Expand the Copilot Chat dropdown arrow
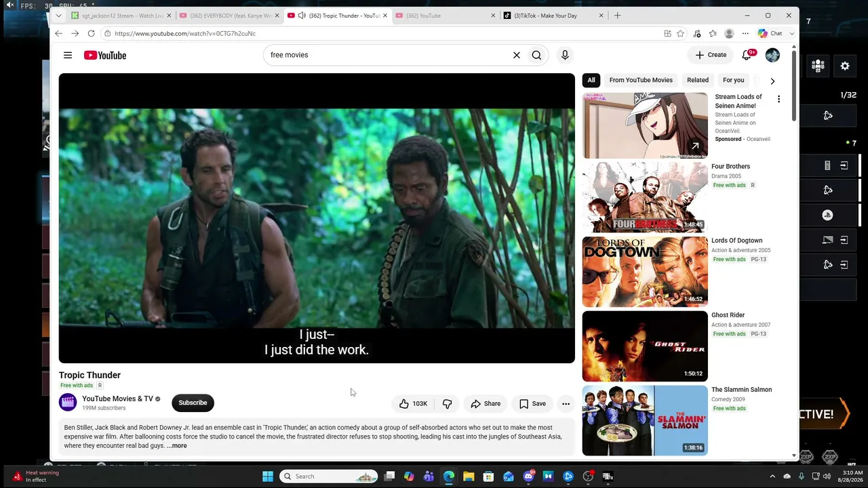Viewport: 868px width, 488px height. pyautogui.click(x=791, y=33)
